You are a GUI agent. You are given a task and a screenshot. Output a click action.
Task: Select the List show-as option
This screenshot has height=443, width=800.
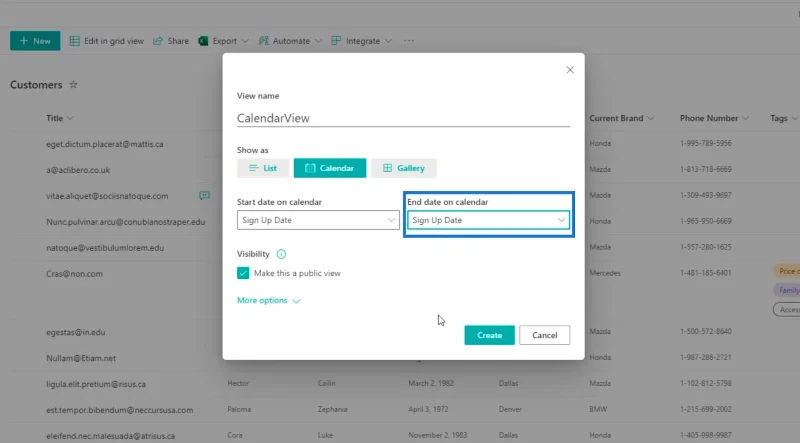point(263,168)
